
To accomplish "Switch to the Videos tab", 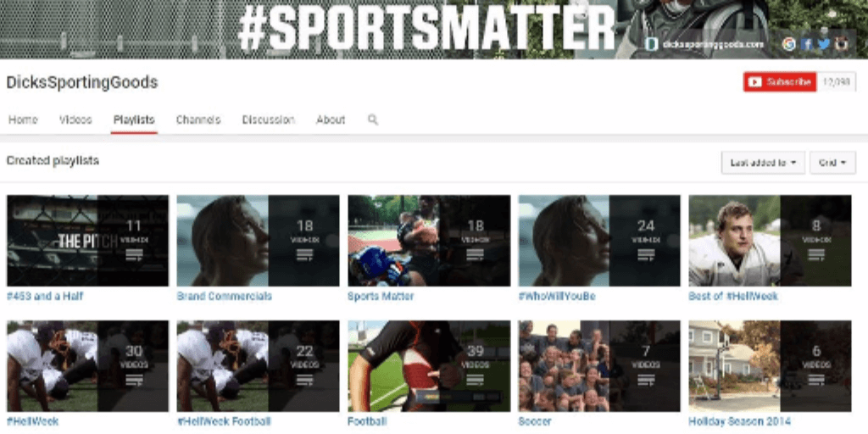I will [x=75, y=120].
